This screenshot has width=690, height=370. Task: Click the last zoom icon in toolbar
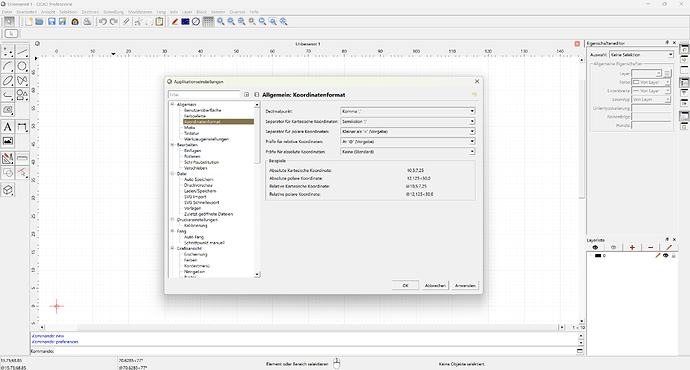284,22
